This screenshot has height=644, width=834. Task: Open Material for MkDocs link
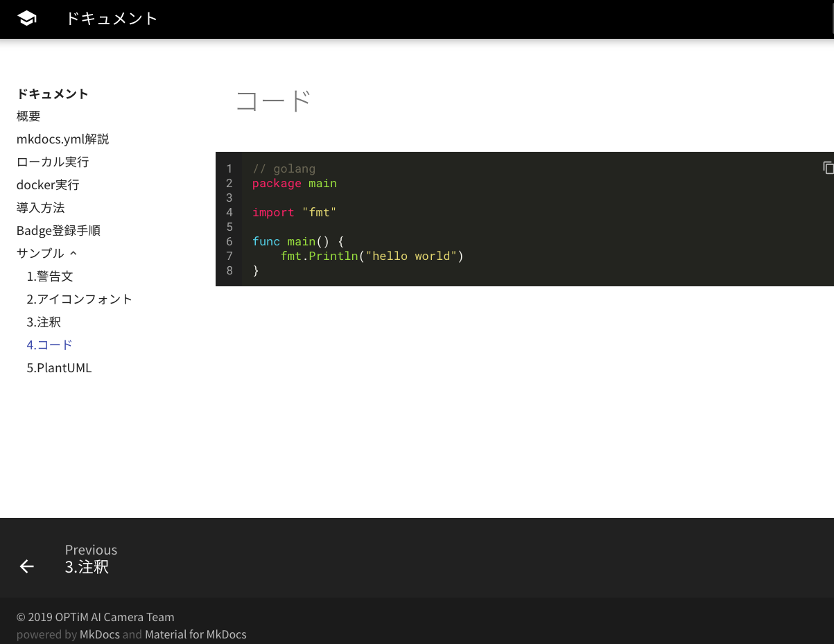coord(196,634)
